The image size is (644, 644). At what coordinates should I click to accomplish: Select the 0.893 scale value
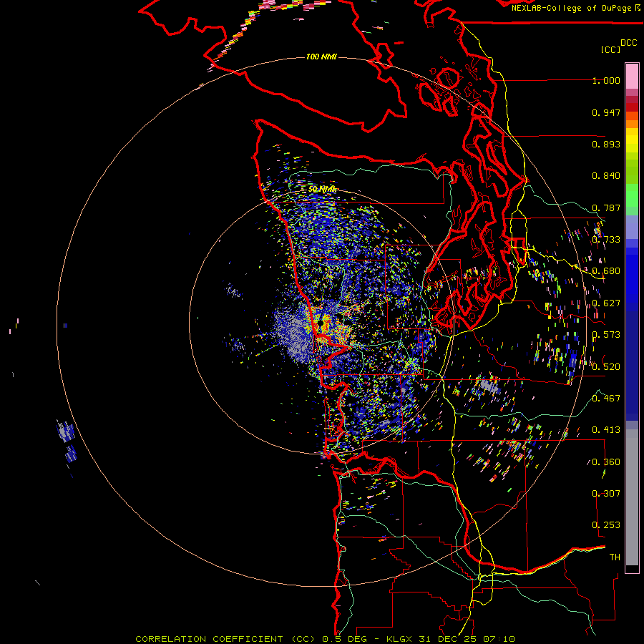pos(606,144)
